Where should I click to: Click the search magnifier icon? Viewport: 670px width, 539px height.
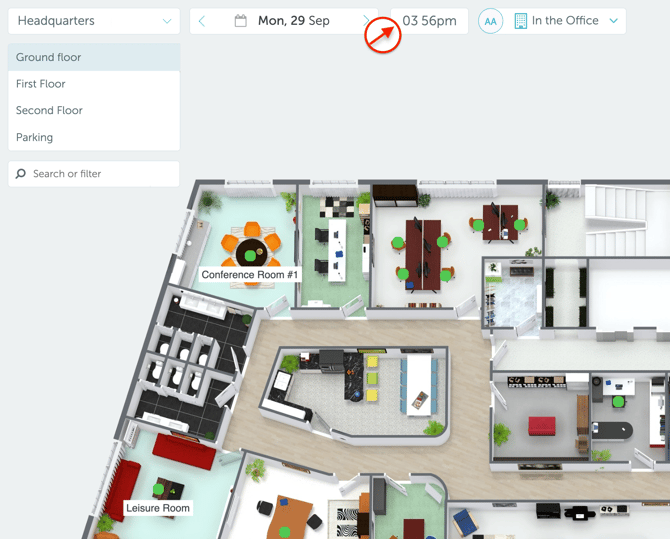tap(21, 174)
